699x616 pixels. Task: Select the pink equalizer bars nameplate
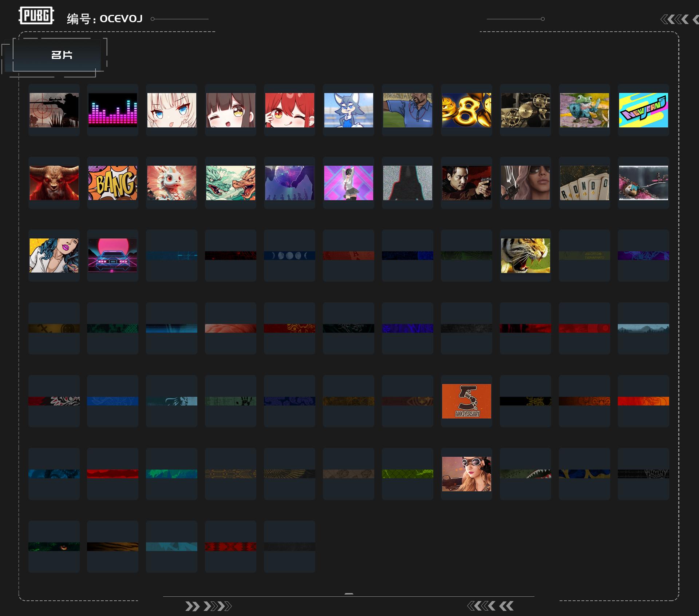point(113,110)
